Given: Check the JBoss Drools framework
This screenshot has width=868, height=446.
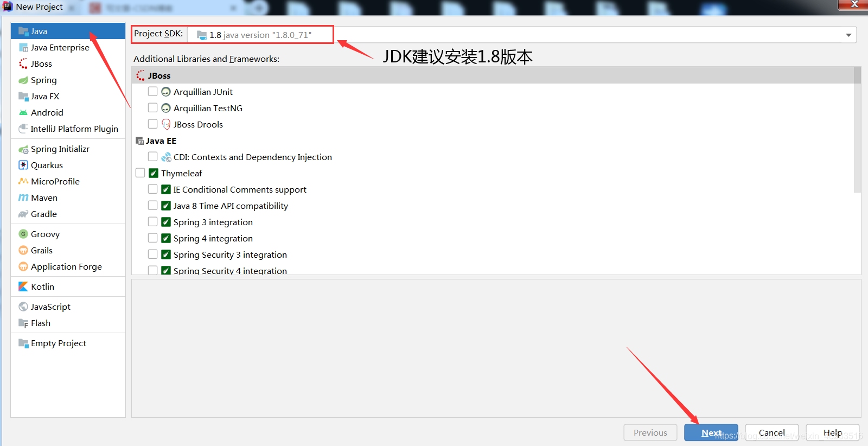Looking at the screenshot, I should click(x=153, y=124).
